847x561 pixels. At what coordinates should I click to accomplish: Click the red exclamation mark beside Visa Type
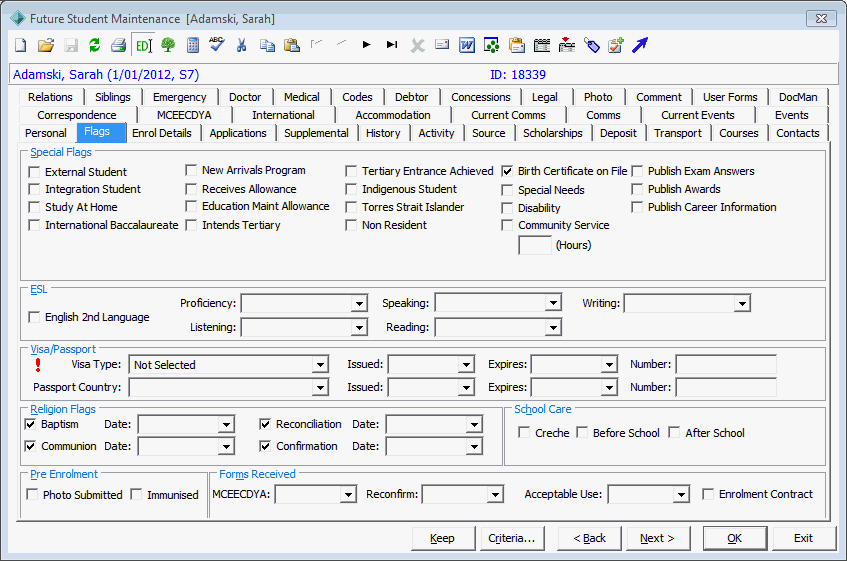pyautogui.click(x=38, y=365)
